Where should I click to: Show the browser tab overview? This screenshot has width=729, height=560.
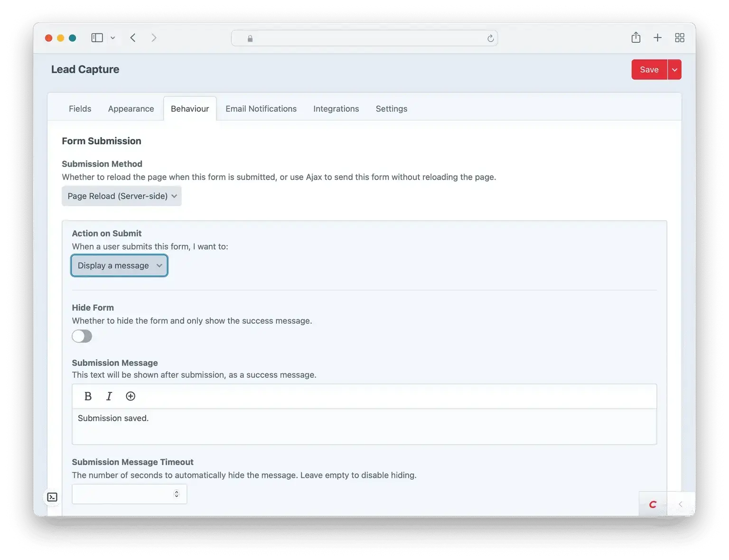[679, 37]
